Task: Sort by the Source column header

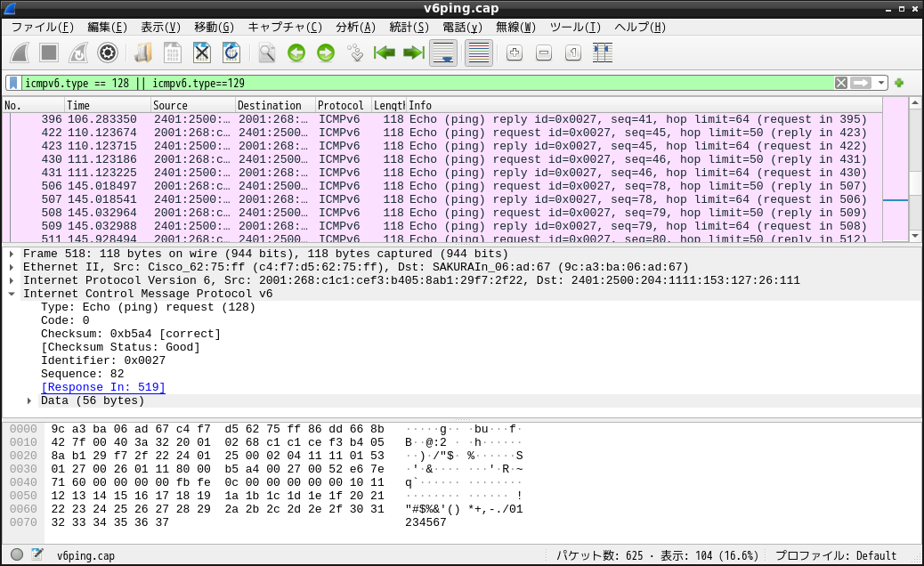Action: click(192, 105)
